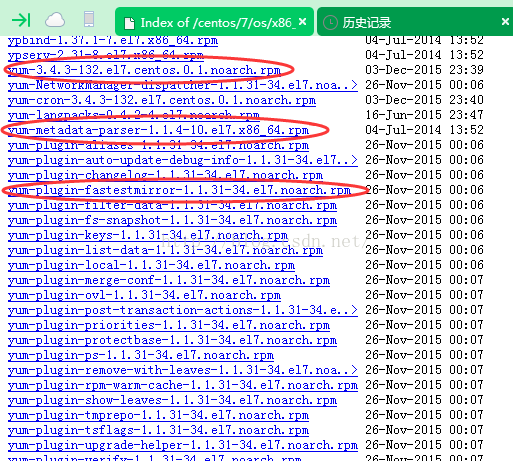Download yum-metadata-parser-1.1.4-10.el7.x86_64.rpm
This screenshot has height=461, width=513.
158,130
